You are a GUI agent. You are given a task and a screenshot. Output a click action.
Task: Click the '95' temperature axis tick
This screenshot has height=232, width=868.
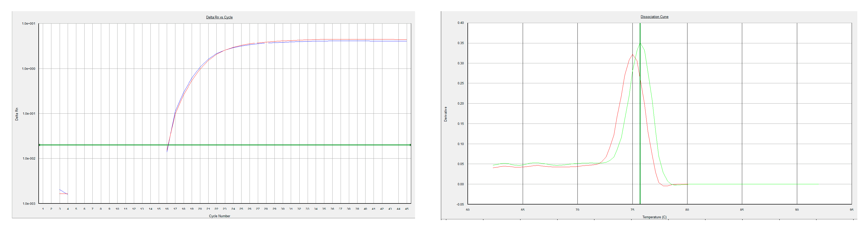coord(851,210)
